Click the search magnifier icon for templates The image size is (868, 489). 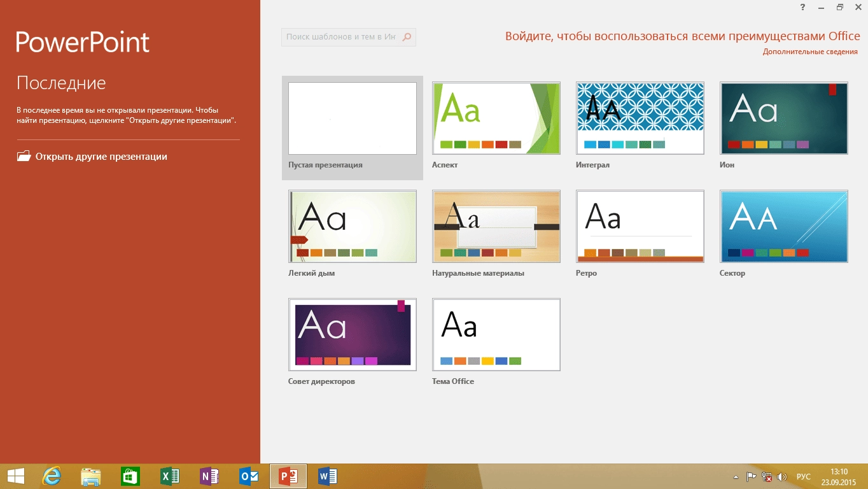(407, 37)
